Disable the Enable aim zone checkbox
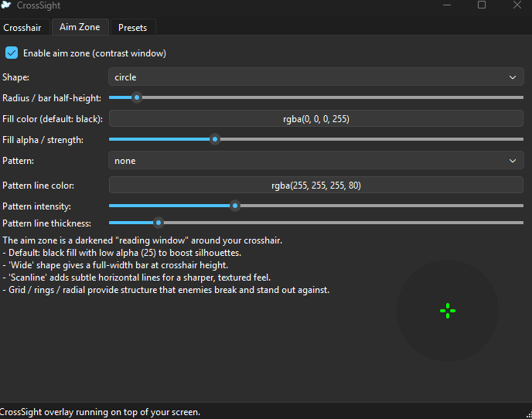 pyautogui.click(x=12, y=53)
